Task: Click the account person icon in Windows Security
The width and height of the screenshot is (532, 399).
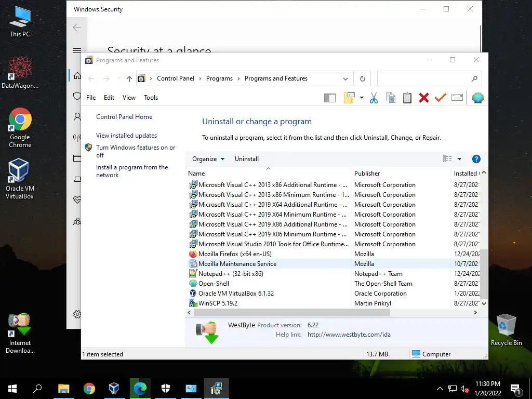Action: click(77, 117)
